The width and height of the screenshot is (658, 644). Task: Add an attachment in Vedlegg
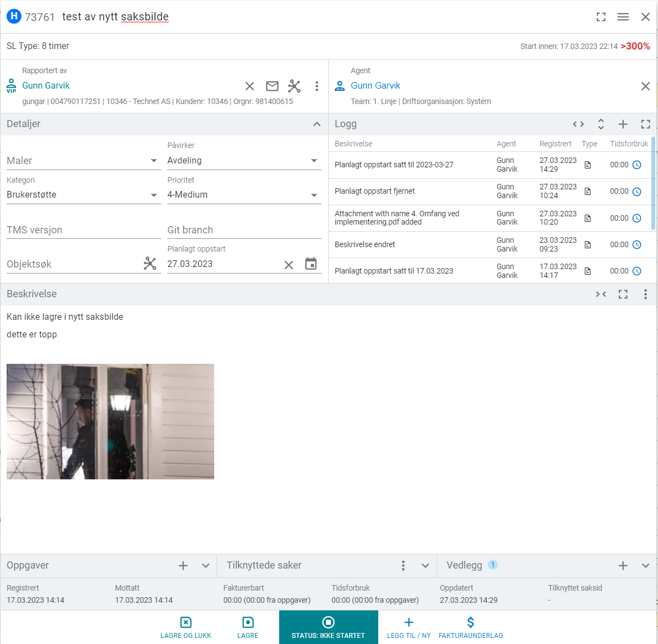[x=623, y=565]
